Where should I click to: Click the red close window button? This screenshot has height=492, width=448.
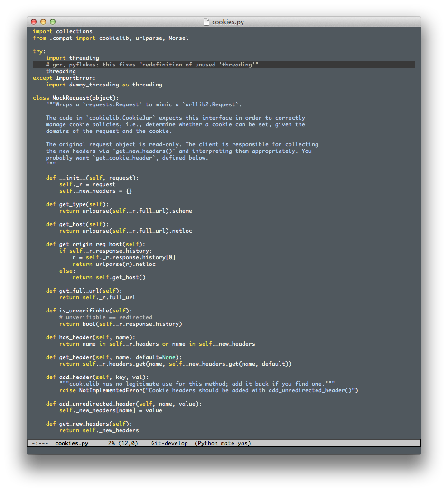pos(34,22)
